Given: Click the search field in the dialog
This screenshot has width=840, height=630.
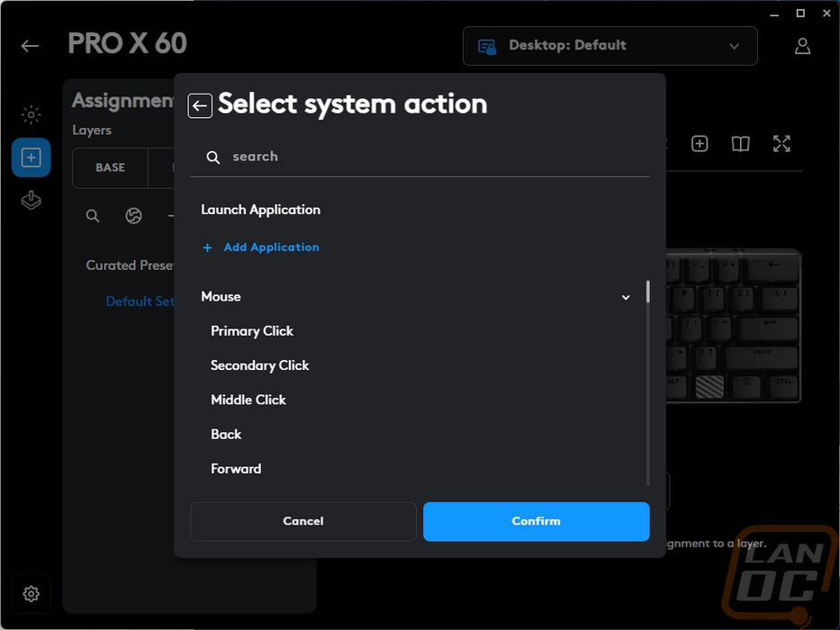Looking at the screenshot, I should (420, 157).
